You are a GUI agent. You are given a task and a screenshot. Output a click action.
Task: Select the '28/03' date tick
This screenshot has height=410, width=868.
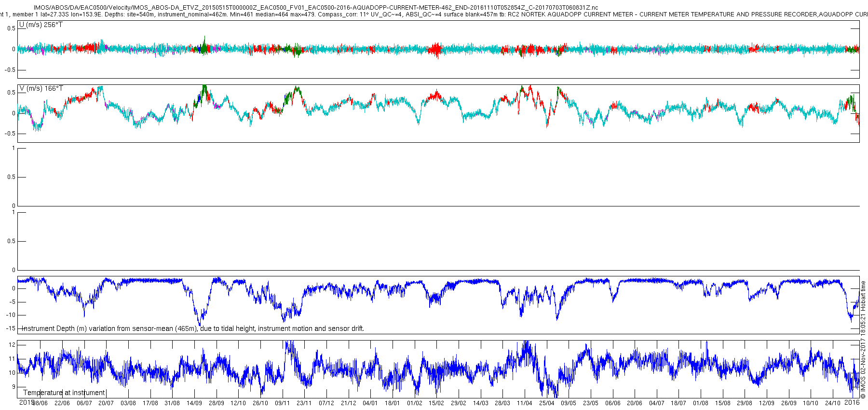[502, 403]
